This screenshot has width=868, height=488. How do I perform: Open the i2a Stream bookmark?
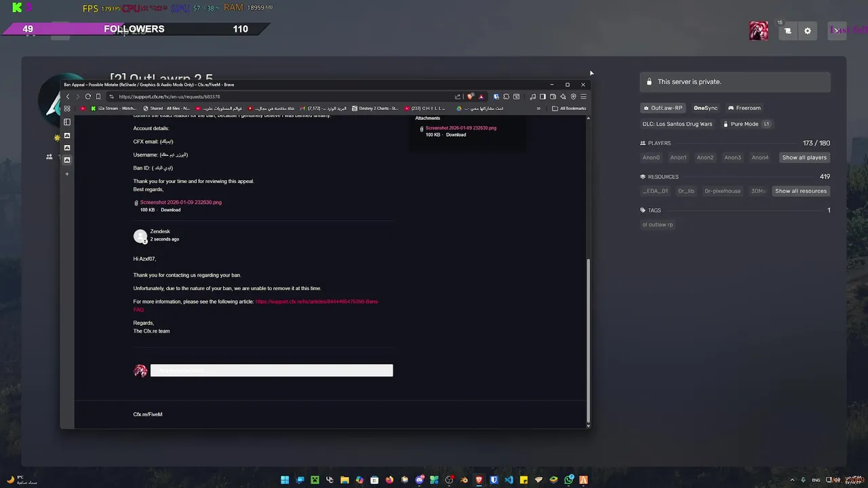coord(113,108)
